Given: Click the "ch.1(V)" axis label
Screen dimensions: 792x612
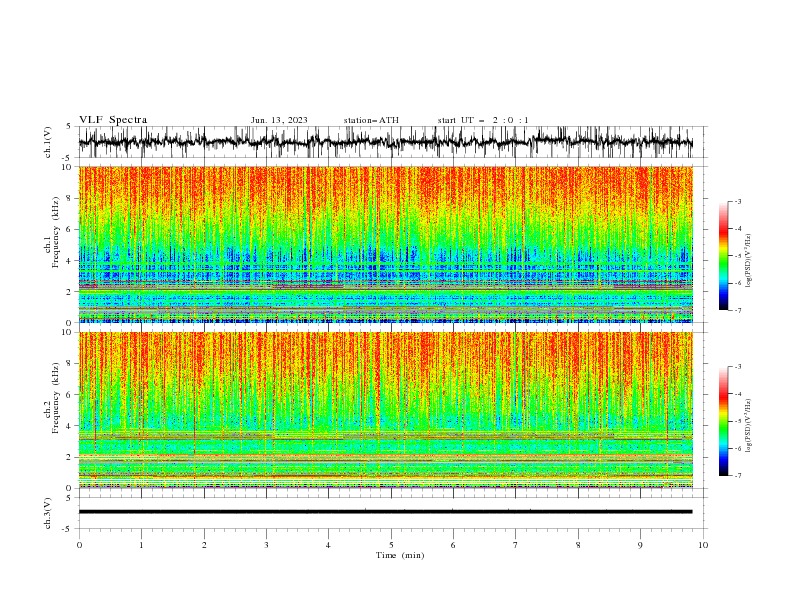Looking at the screenshot, I should [48, 142].
